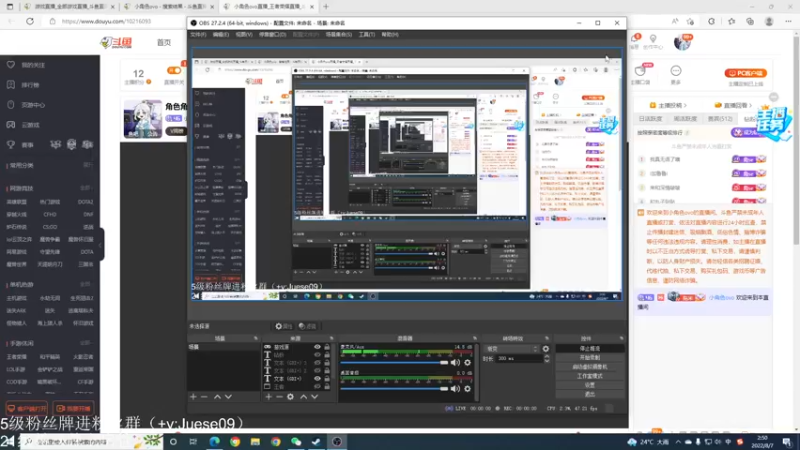Click 我要开播 button at sidebar bottom

(x=73, y=409)
